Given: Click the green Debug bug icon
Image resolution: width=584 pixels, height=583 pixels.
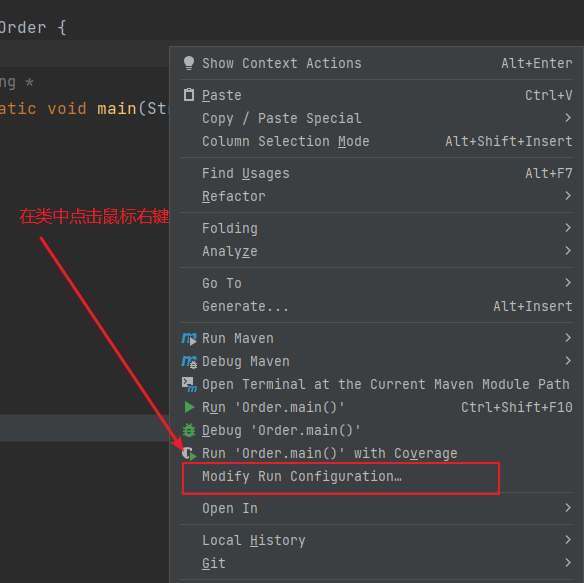Looking at the screenshot, I should (189, 430).
